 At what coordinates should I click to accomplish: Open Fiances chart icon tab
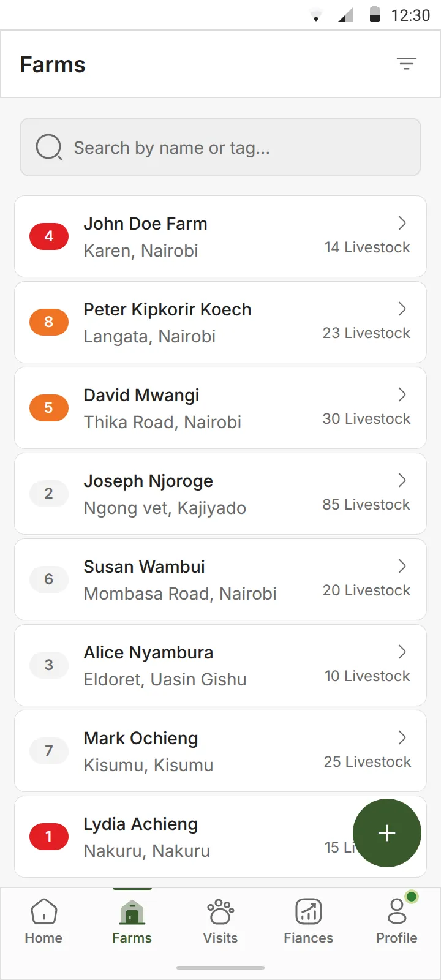point(309,911)
